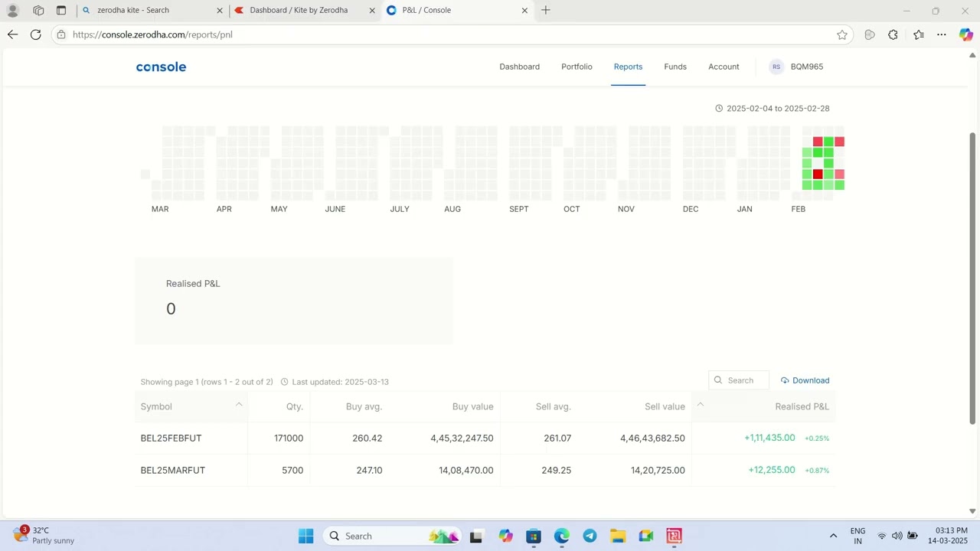Open the BQM965 user profile menu
The image size is (980, 551).
[807, 67]
